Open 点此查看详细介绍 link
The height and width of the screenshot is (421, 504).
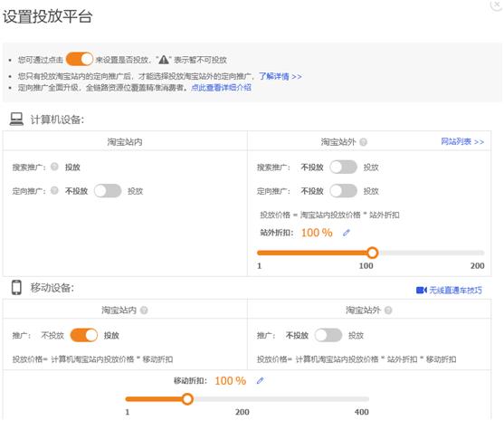point(221,88)
